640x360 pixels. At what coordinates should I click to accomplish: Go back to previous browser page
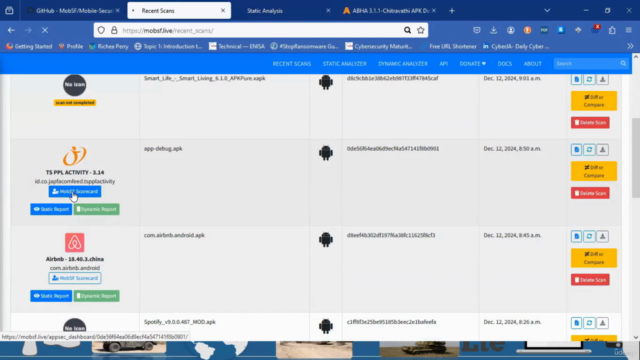[x=11, y=30]
